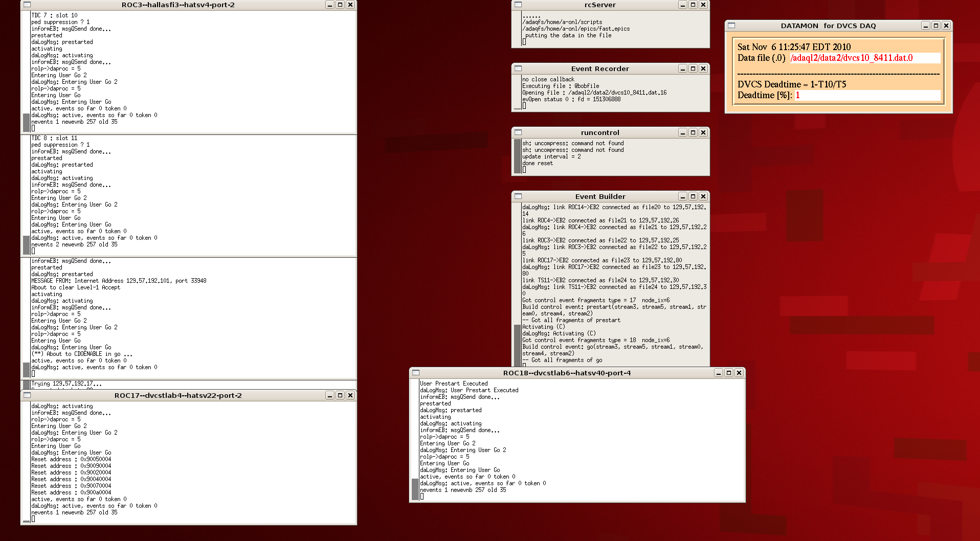Minimize the ROC18--dvcstlab6--hatsv40-port-4 window
The width and height of the screenshot is (980, 541).
tap(719, 373)
